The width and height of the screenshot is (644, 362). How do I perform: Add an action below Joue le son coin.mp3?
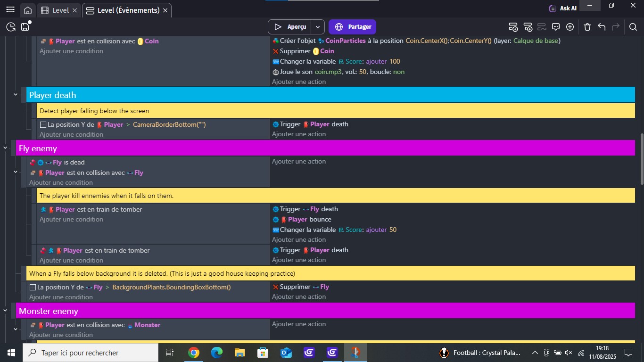(299, 82)
